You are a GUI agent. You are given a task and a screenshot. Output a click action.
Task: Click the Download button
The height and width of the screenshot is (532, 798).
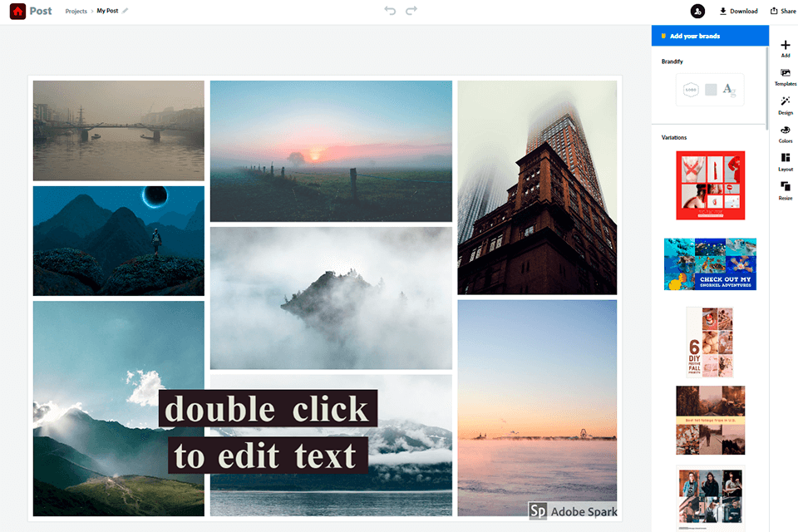click(x=738, y=12)
